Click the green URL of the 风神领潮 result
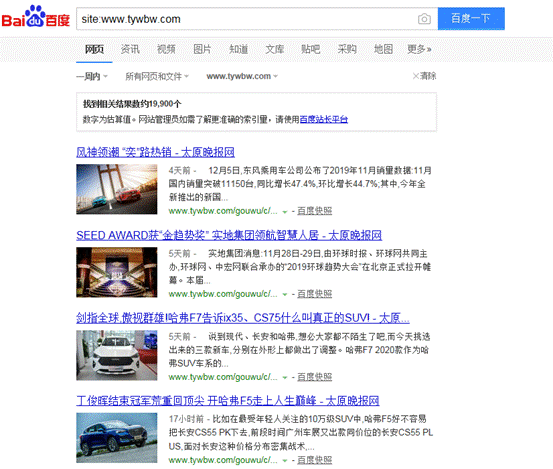Viewport: 553px width, 469px height. point(223,211)
